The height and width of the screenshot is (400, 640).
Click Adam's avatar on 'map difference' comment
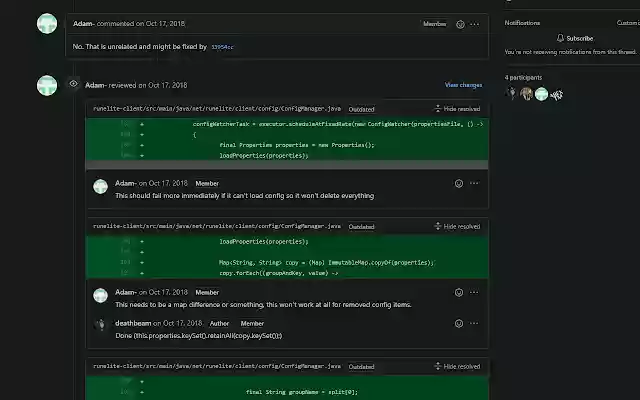click(x=100, y=296)
